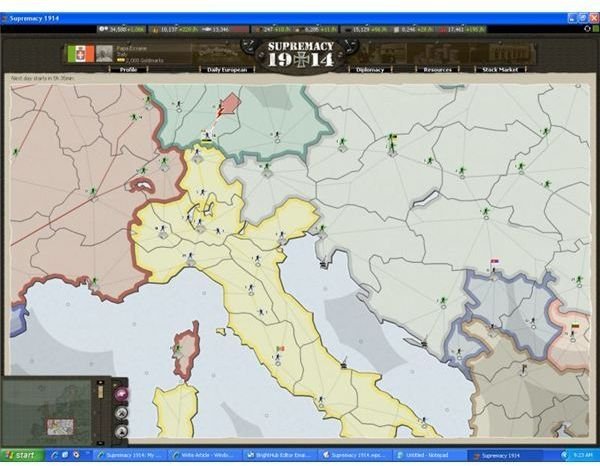Click the zoom-in arrow above the zoom slider
600x466 pixels.
(x=101, y=382)
